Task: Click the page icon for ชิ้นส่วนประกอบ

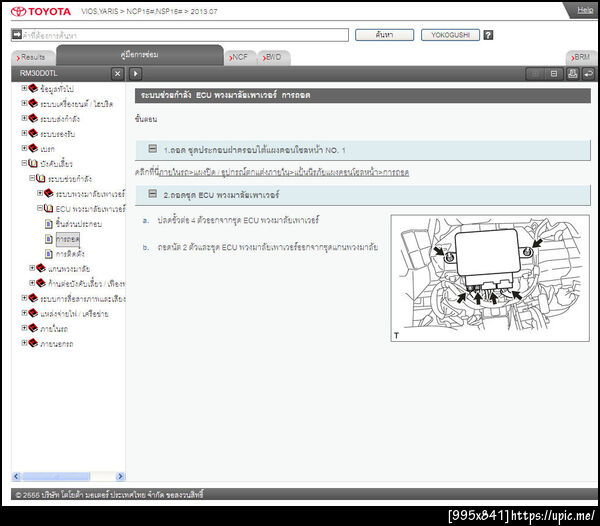Action: pyautogui.click(x=49, y=223)
